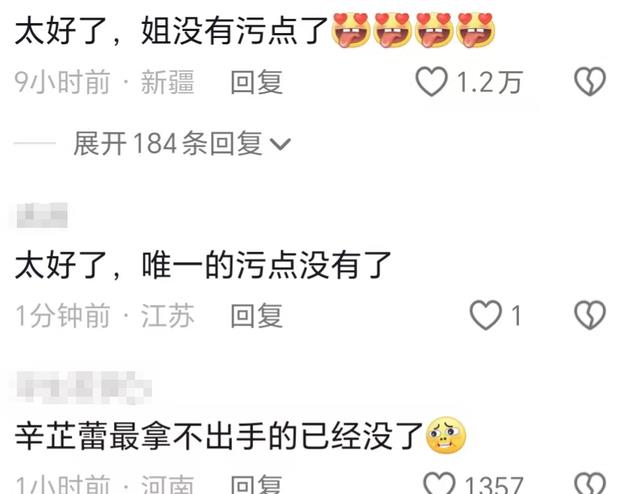Dislike the 河南 comment with broken heart

[x=590, y=484]
